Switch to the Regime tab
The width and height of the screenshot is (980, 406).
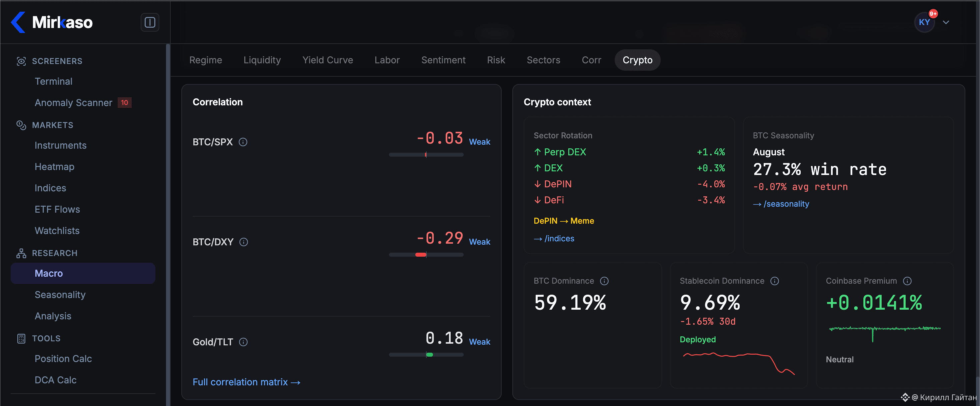(x=206, y=60)
